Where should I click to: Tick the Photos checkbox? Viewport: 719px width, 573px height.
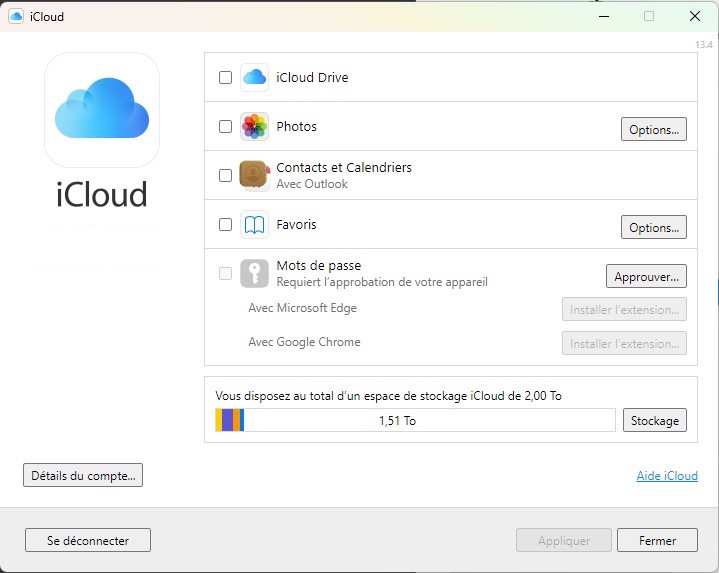[x=225, y=127]
